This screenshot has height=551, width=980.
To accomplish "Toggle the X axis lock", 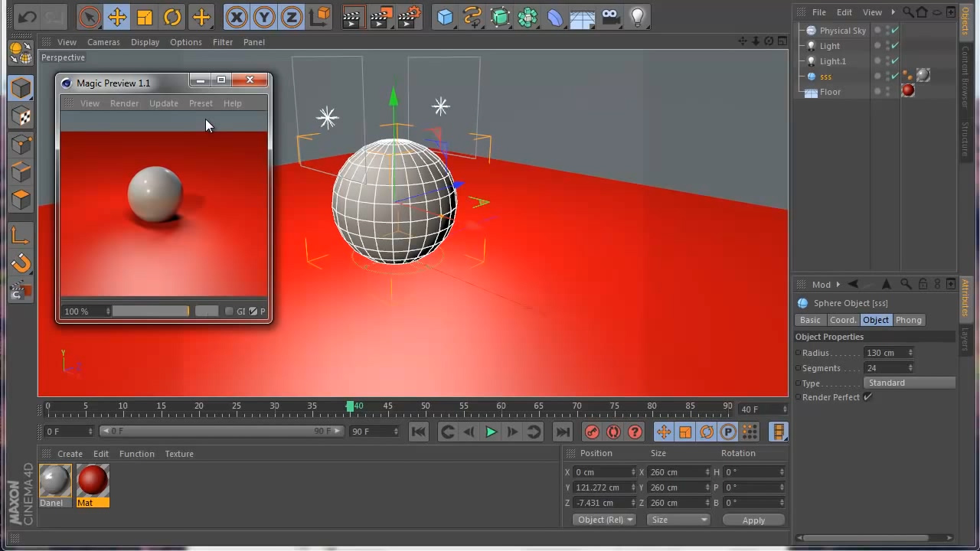I will pos(237,17).
